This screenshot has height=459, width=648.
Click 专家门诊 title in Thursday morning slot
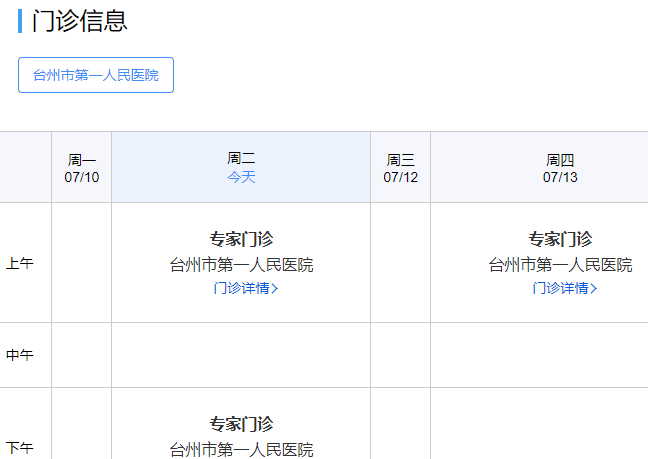(x=560, y=239)
